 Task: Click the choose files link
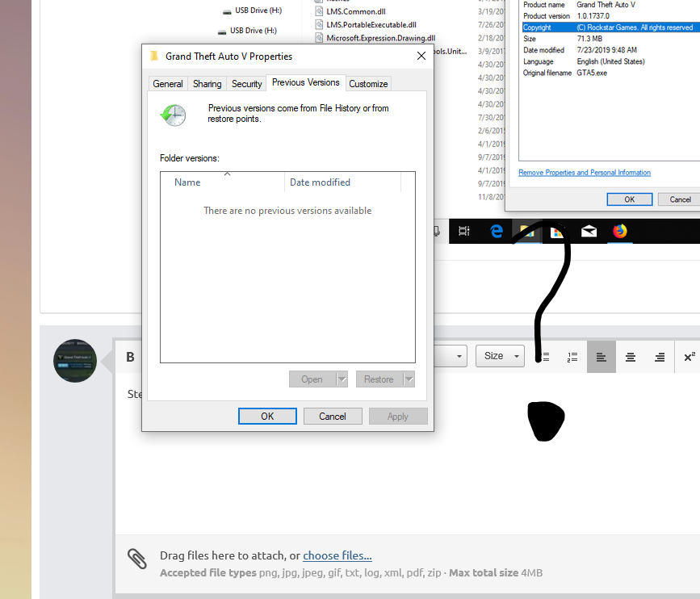337,555
